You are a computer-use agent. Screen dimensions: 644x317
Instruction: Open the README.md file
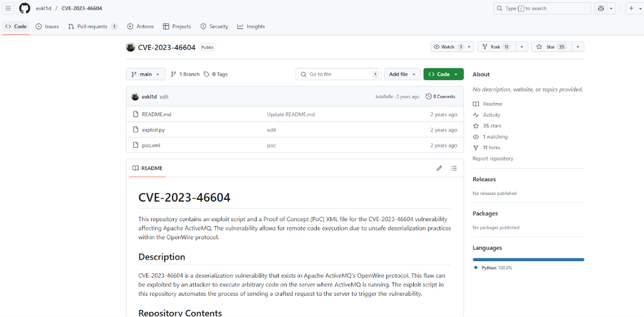(157, 115)
